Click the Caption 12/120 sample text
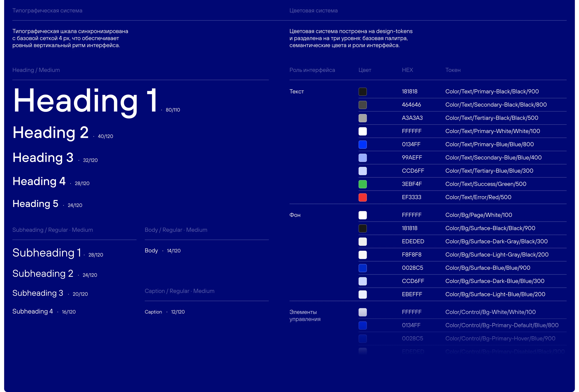The width and height of the screenshot is (579, 392). [x=153, y=312]
